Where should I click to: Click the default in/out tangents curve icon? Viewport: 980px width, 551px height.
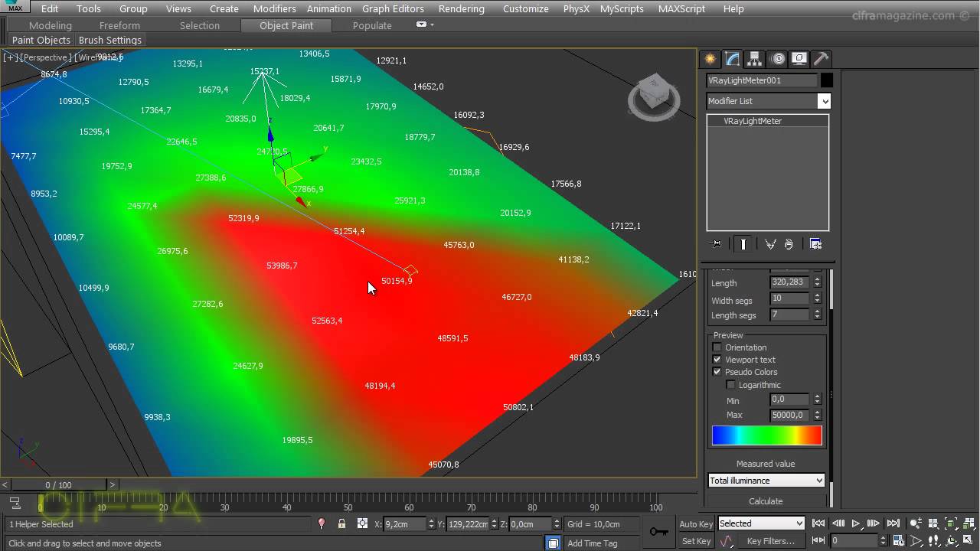(x=726, y=541)
